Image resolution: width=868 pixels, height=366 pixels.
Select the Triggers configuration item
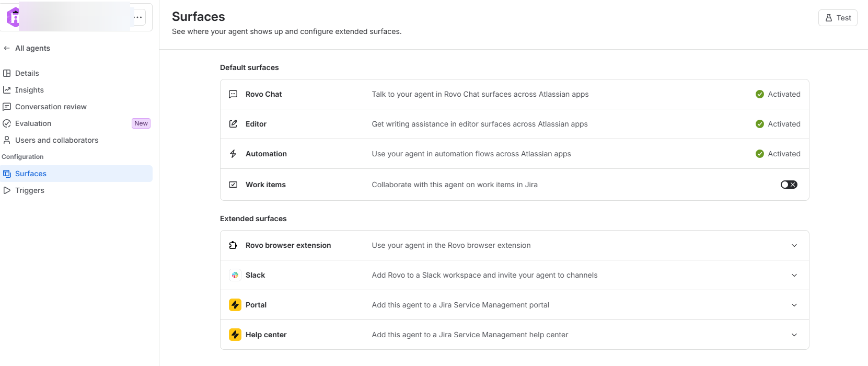pos(76,190)
